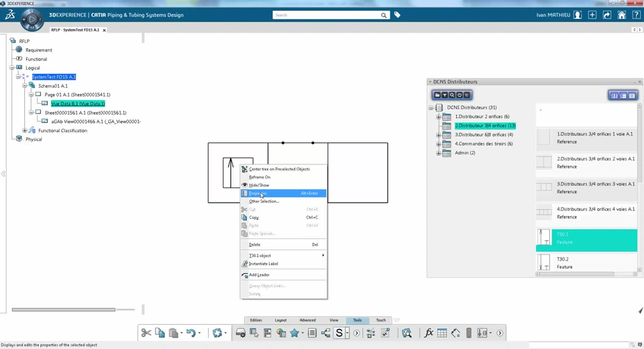Choose Properties in context menu
644x349 pixels.
[x=283, y=193]
